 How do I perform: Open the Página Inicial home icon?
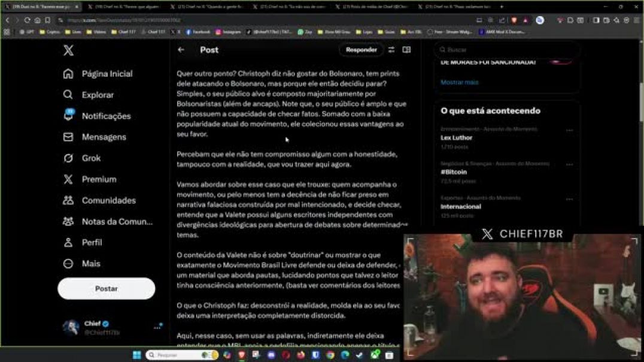click(69, 74)
